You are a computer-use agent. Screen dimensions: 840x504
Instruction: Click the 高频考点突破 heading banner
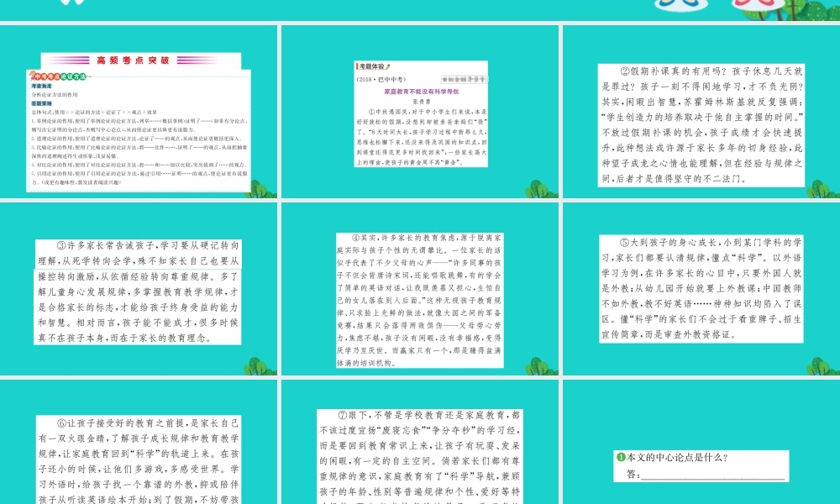[x=141, y=60]
